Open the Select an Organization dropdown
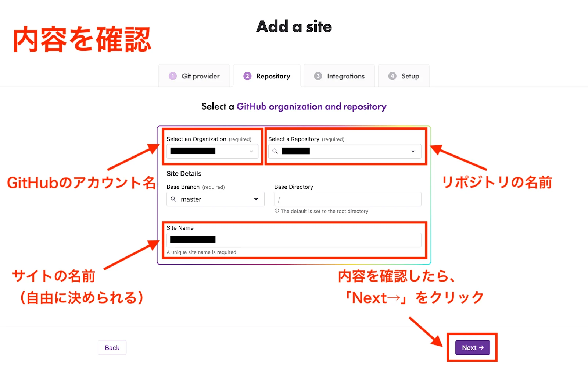The image size is (588, 368). pos(251,151)
